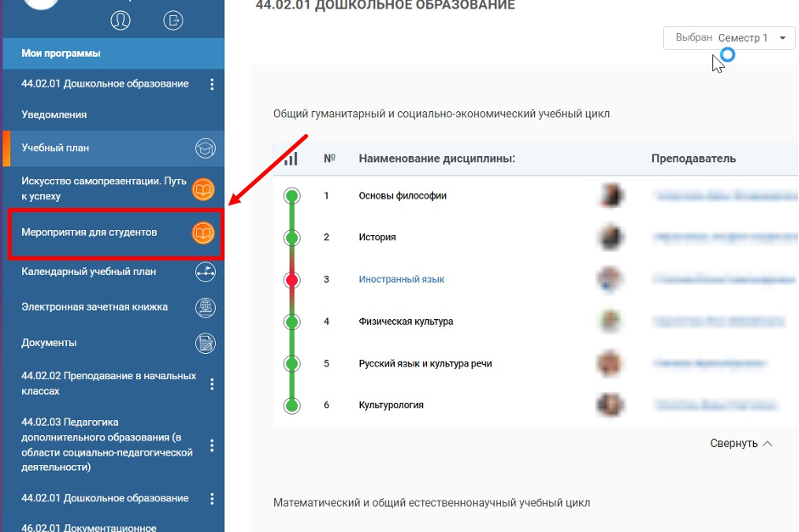Image resolution: width=799 pixels, height=532 pixels.
Task: Click the bar chart icon in table header
Action: click(291, 158)
